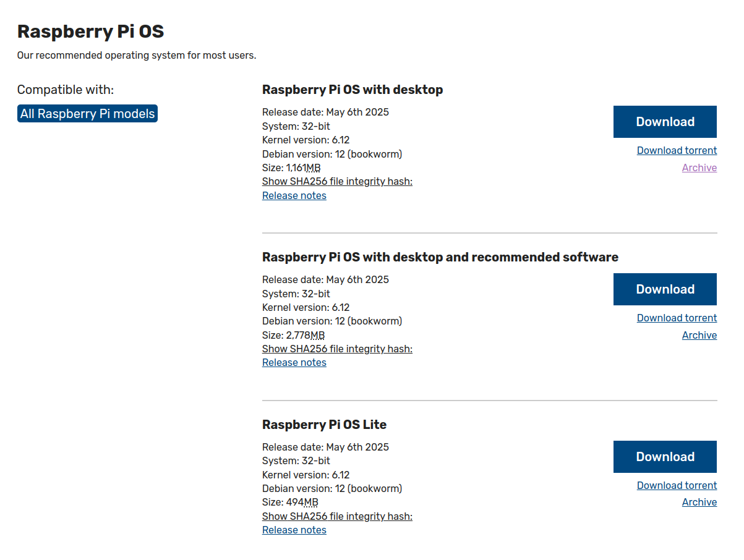Open torrent link for desktop and recommended software

point(677,318)
